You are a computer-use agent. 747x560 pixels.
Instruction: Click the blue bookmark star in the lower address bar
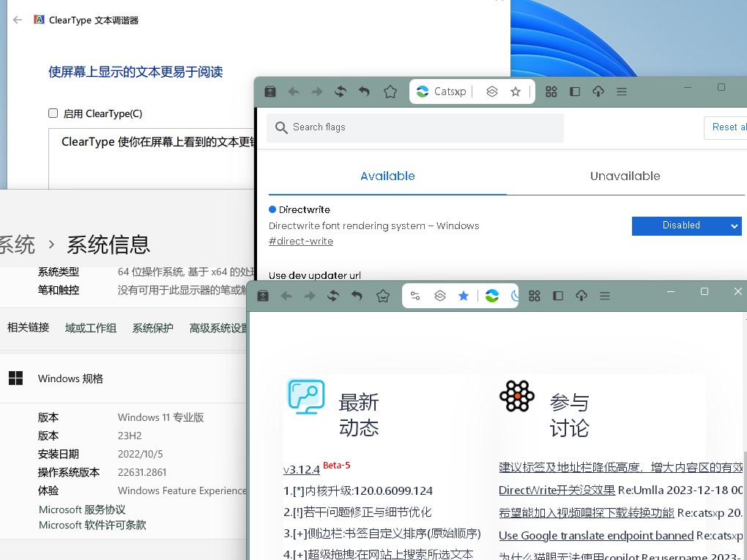pos(464,296)
